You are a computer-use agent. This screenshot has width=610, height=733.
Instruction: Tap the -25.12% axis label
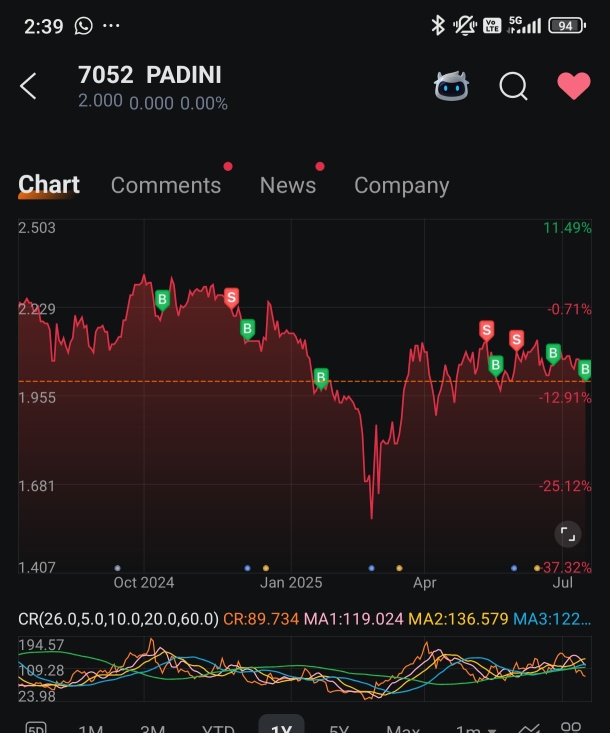click(x=565, y=486)
